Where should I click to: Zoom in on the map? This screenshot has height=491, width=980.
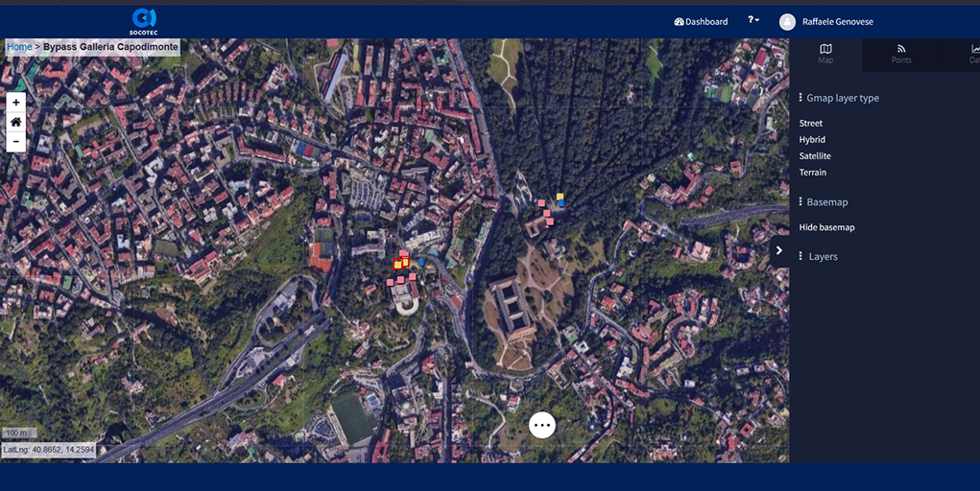click(x=16, y=102)
